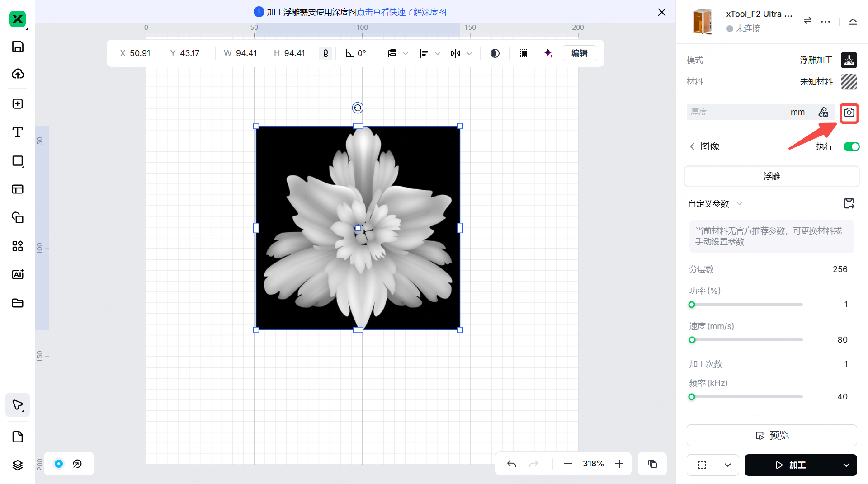Screen dimensions: 868x484
Task: Click the AI sparkle icon in toolbar
Action: tap(548, 53)
